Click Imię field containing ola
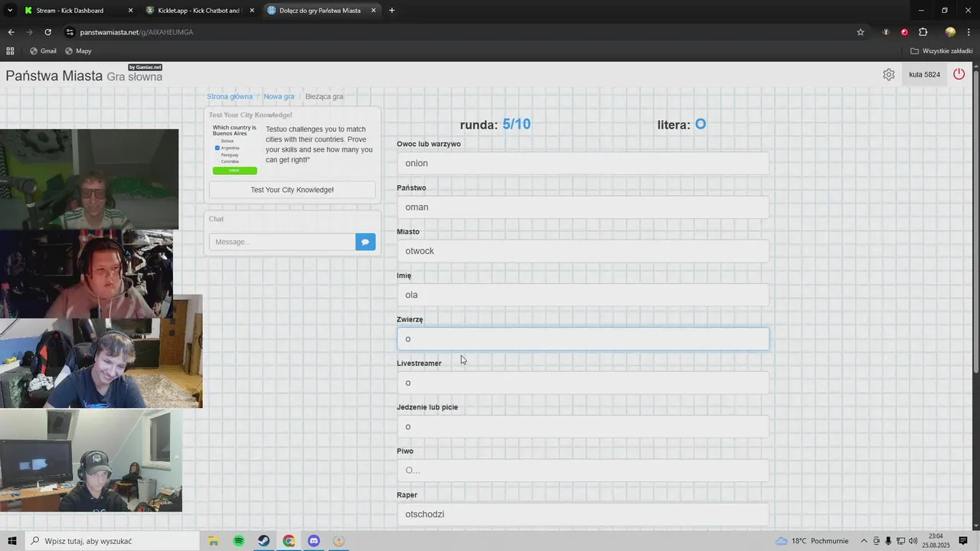 coord(583,295)
